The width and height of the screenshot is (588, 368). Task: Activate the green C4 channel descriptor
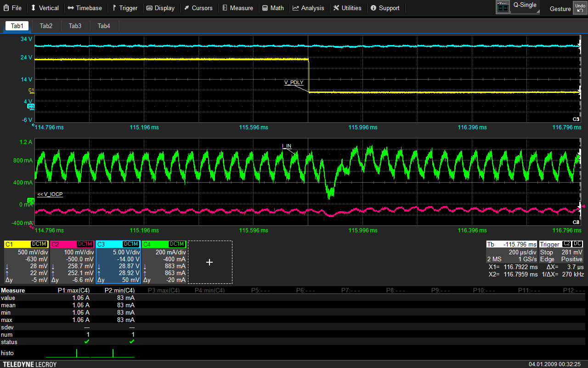164,262
